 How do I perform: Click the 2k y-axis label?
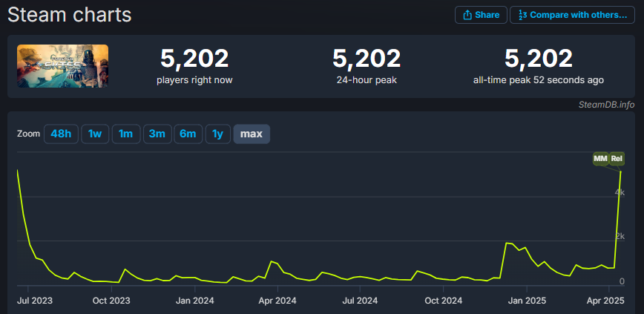coord(620,236)
